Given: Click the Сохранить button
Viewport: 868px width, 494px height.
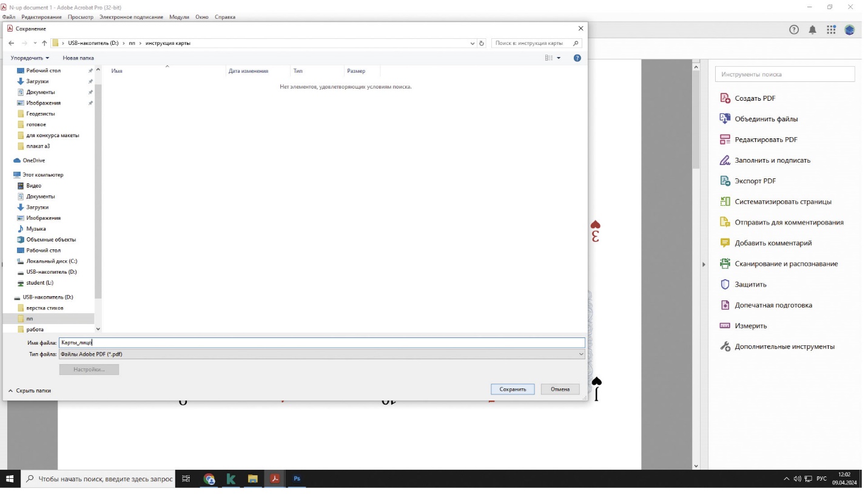Looking at the screenshot, I should tap(513, 389).
